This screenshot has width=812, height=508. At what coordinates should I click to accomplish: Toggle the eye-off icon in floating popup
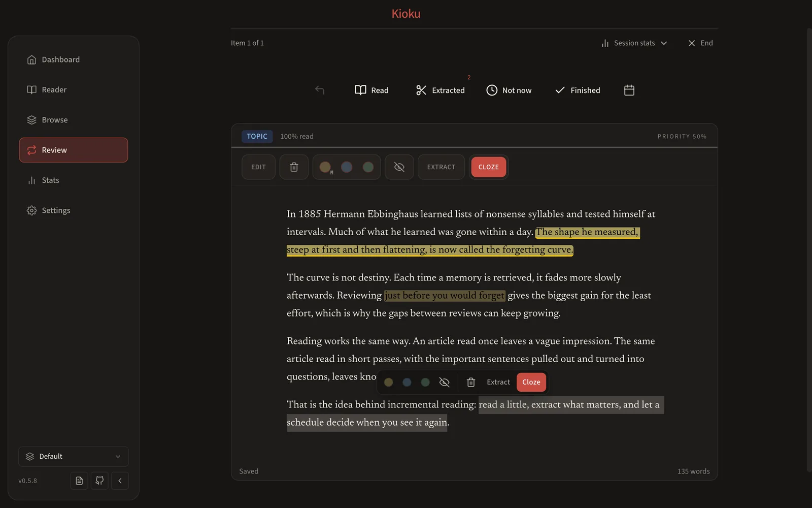click(x=445, y=382)
